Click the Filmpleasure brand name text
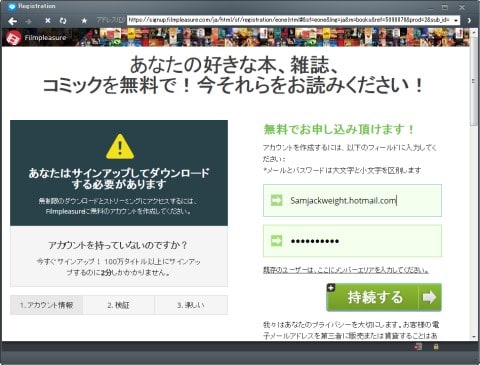The image size is (480, 365). 45,38
